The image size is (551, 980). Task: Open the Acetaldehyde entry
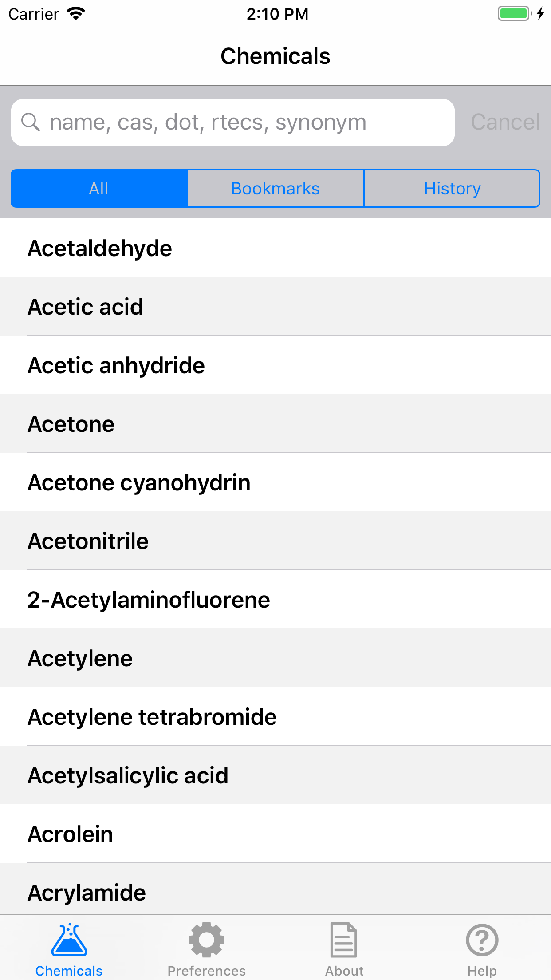275,249
